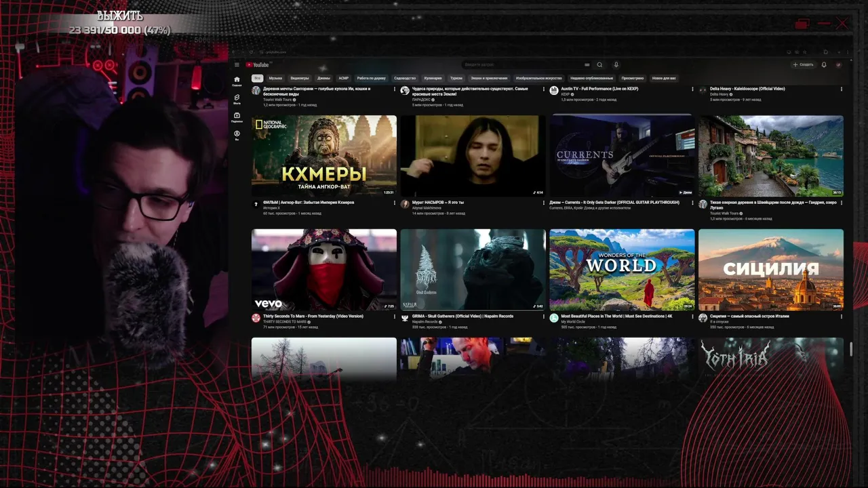
Task: Click title 'Most Beautiful Places In The World'
Action: 616,316
